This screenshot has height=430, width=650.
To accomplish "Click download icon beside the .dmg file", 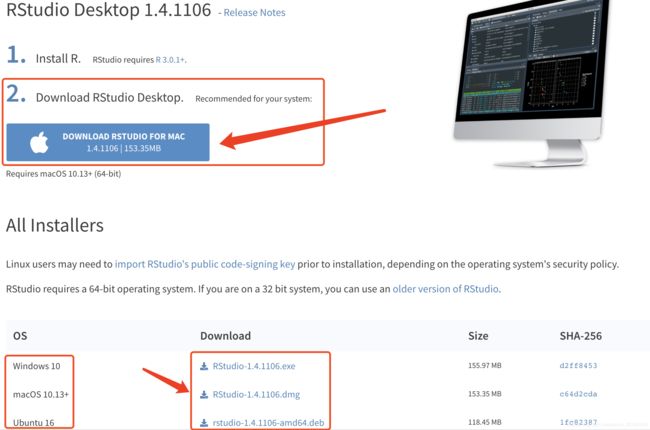I will pyautogui.click(x=204, y=394).
